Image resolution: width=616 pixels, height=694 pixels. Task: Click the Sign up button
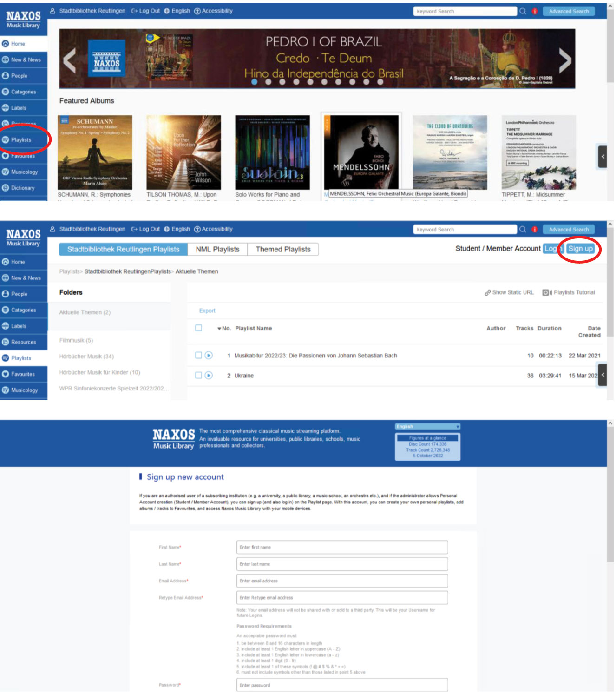[580, 249]
